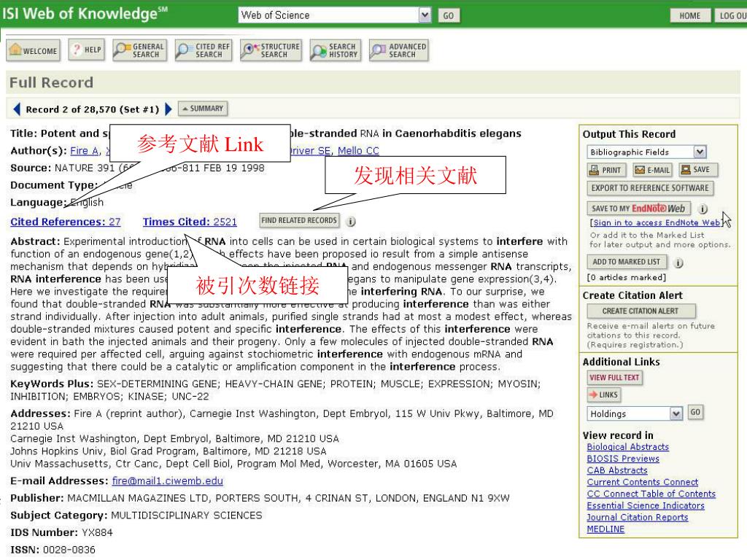Go to General Search
Screen dimensions: 747x560
pos(139,50)
